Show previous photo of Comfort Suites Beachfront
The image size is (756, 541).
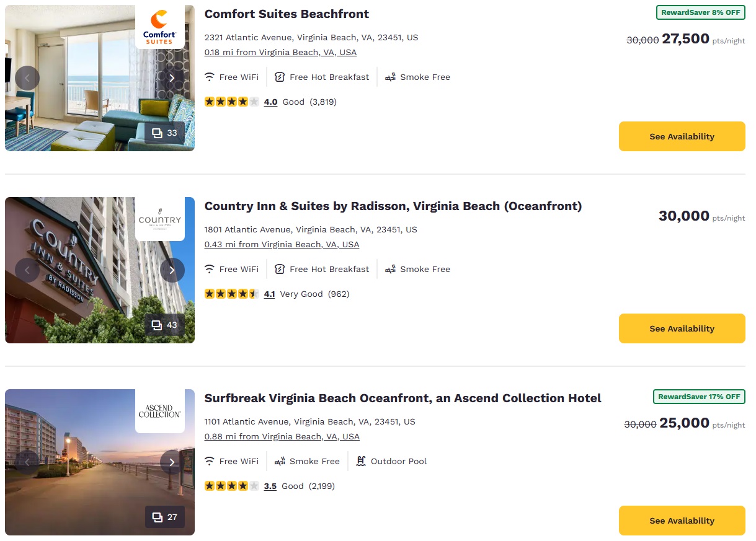pyautogui.click(x=27, y=78)
